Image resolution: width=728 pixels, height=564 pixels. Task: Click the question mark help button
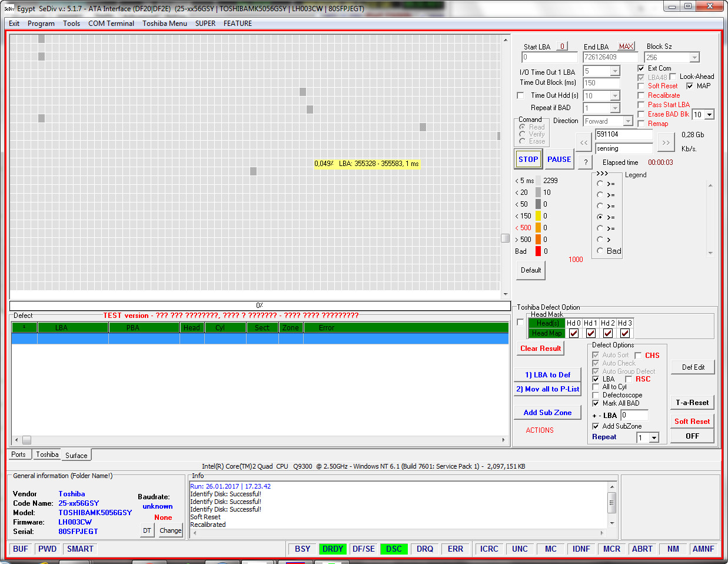[x=585, y=162]
